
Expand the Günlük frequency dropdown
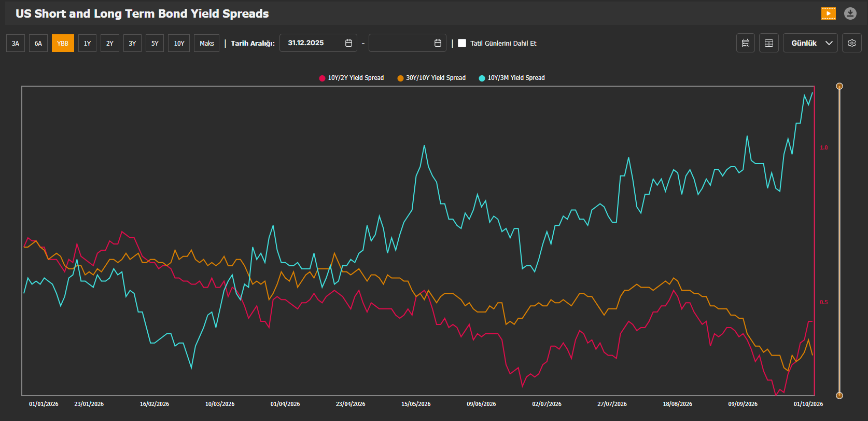810,43
